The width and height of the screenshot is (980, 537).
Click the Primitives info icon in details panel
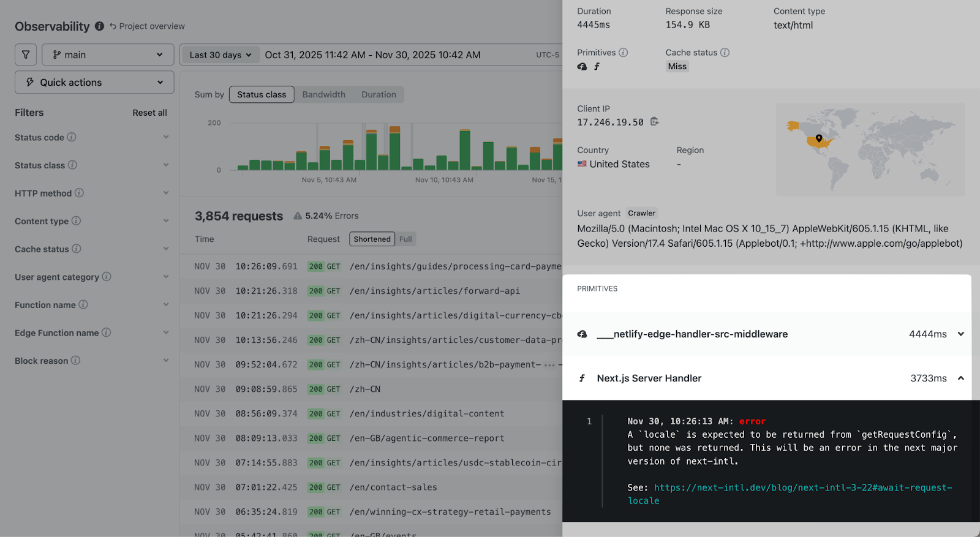coord(623,53)
